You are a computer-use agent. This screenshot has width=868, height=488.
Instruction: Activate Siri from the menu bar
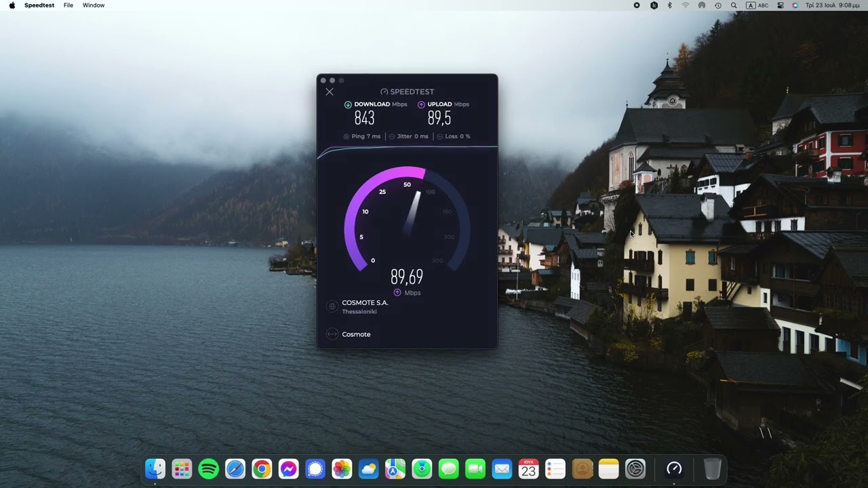coord(795,5)
